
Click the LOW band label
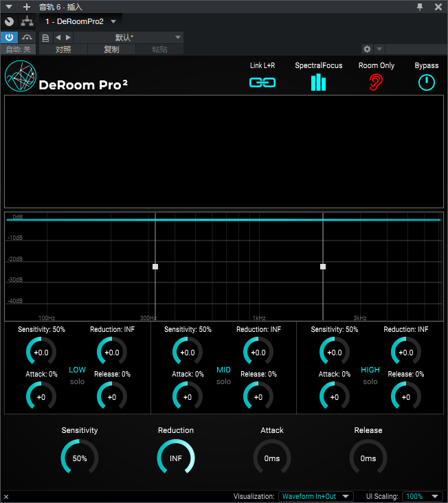click(77, 370)
